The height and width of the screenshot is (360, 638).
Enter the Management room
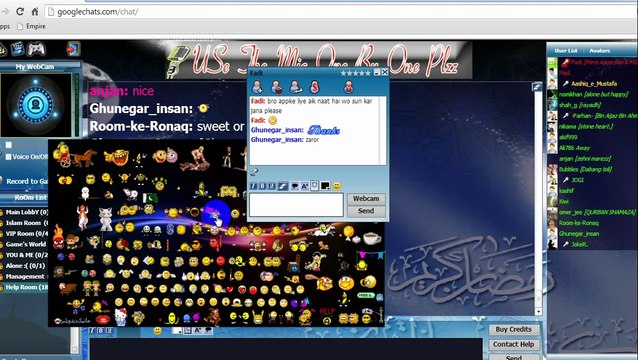pyautogui.click(x=25, y=277)
